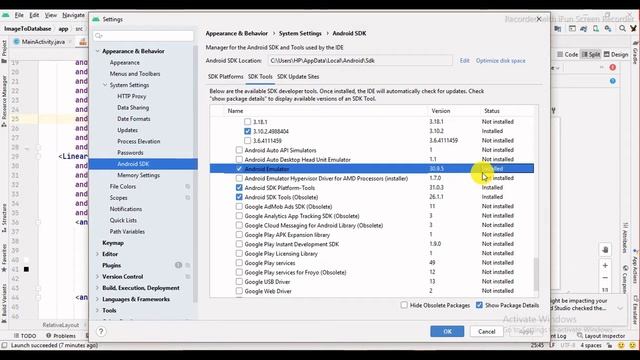
Task: Open the Gradle side panel
Action: (x=636, y=53)
